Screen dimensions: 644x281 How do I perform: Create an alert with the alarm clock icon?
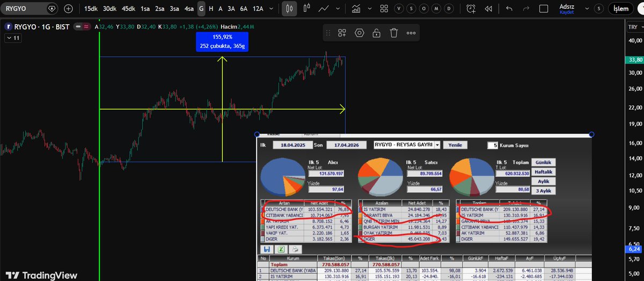pyautogui.click(x=471, y=9)
